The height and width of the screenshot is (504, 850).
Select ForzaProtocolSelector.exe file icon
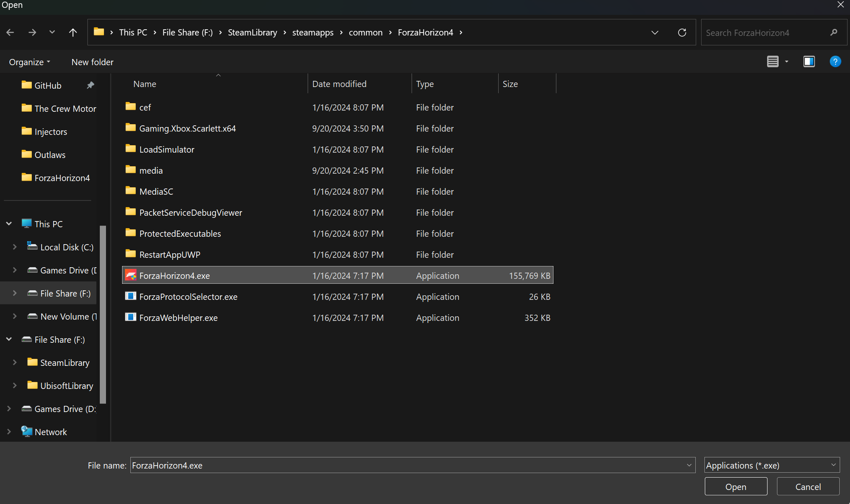pos(131,296)
